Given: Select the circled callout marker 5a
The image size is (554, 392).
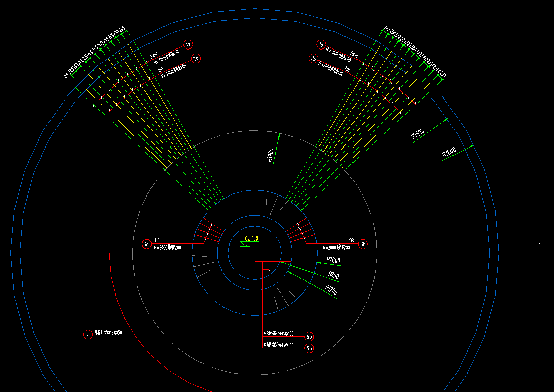Looking at the screenshot, I should pos(309,337).
